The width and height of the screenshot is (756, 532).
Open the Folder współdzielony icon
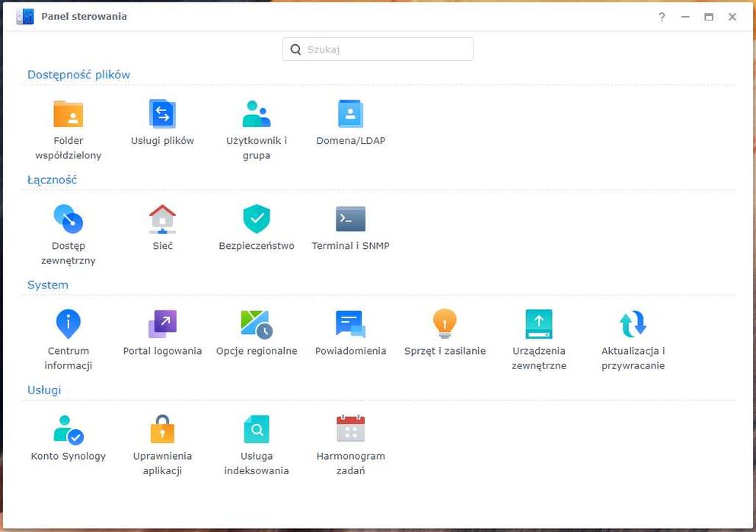click(x=68, y=114)
